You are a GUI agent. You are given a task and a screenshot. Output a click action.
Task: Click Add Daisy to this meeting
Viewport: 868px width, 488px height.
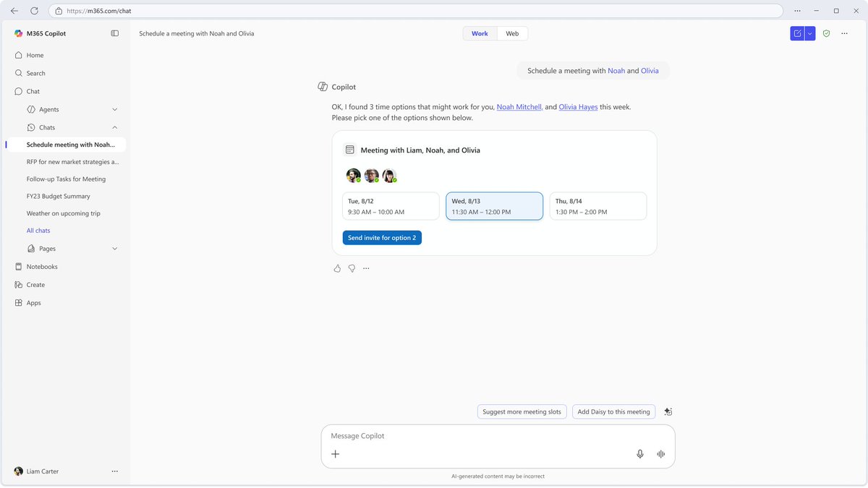coord(613,411)
